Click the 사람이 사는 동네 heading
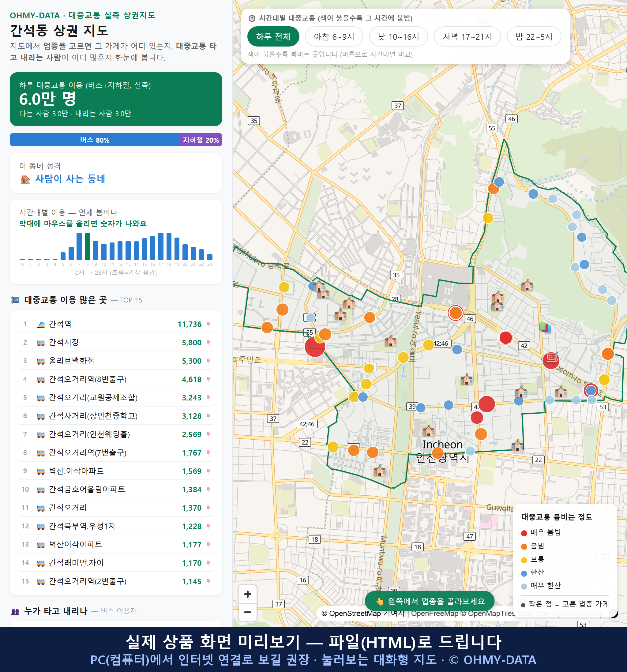Image resolution: width=627 pixels, height=672 pixels. 70,179
